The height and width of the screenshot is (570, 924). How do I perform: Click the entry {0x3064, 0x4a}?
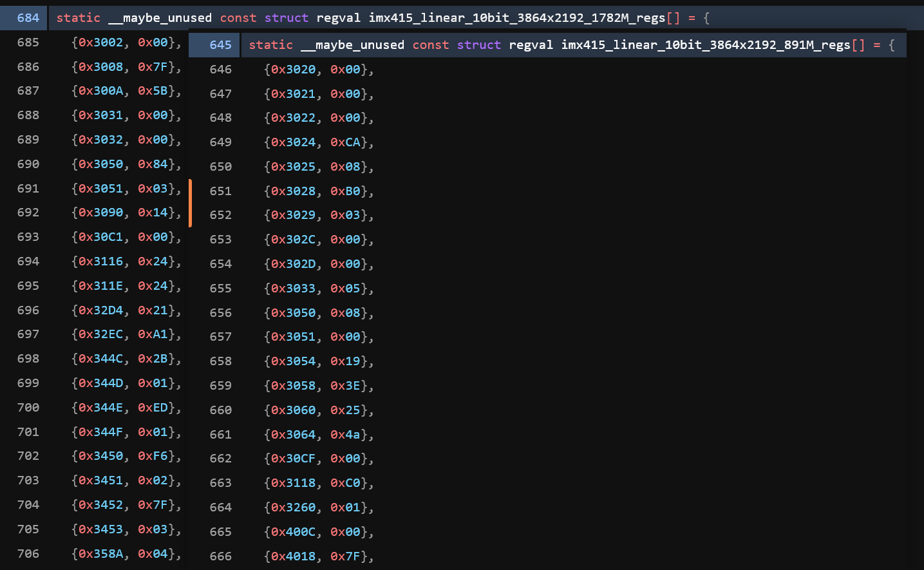[319, 435]
